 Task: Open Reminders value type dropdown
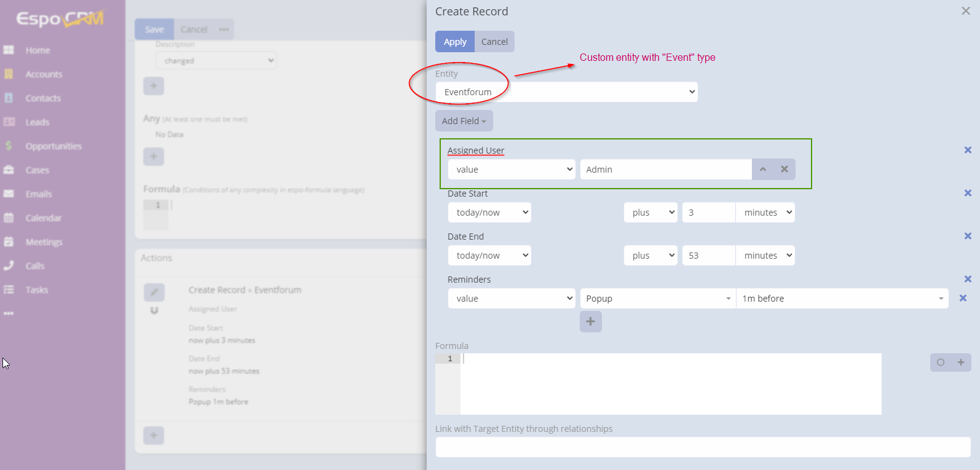(x=512, y=299)
